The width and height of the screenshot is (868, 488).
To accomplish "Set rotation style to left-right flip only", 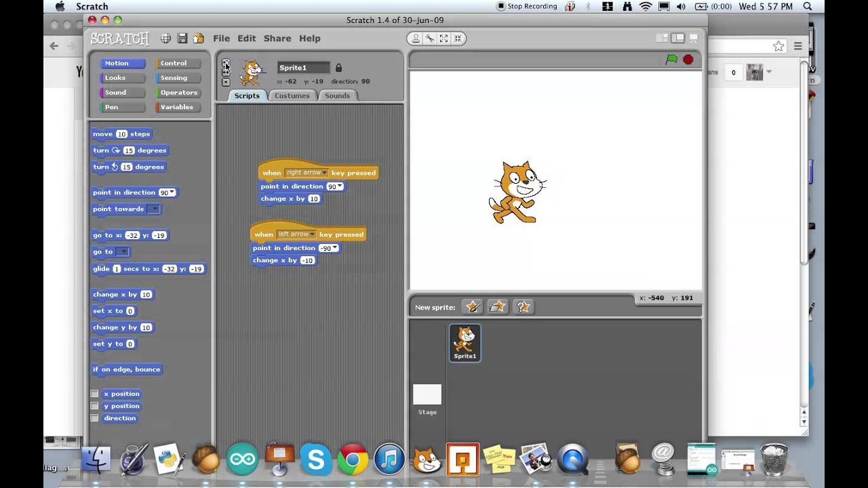I will point(226,73).
